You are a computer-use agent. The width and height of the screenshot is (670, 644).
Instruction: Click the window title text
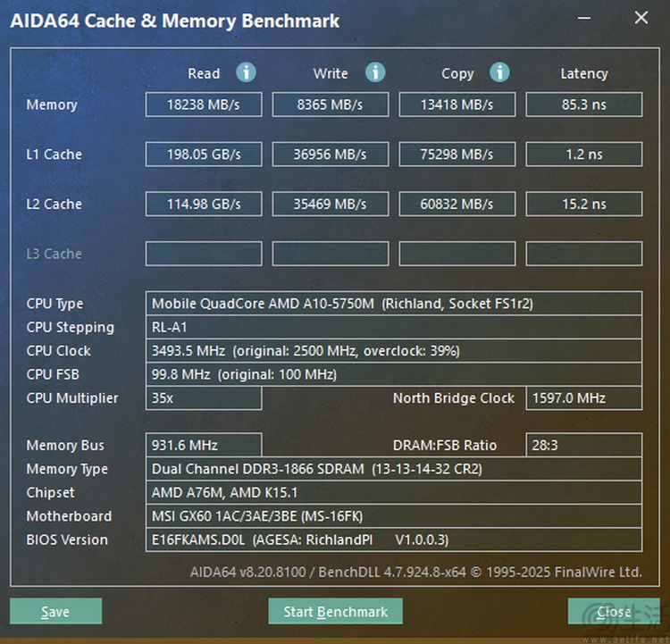175,21
